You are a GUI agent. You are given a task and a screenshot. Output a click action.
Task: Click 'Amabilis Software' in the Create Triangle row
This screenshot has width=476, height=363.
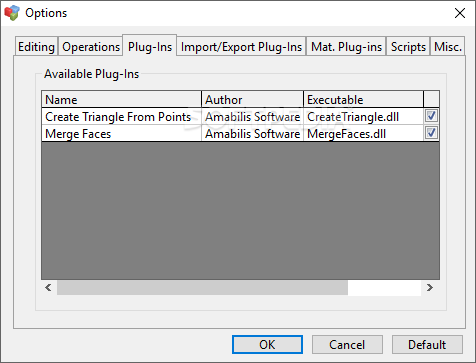[x=252, y=117]
